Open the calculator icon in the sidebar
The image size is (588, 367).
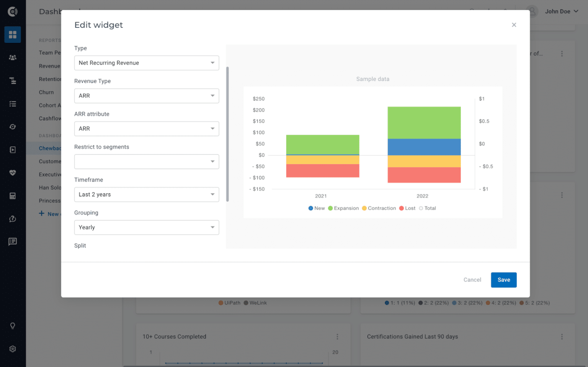coord(13,196)
